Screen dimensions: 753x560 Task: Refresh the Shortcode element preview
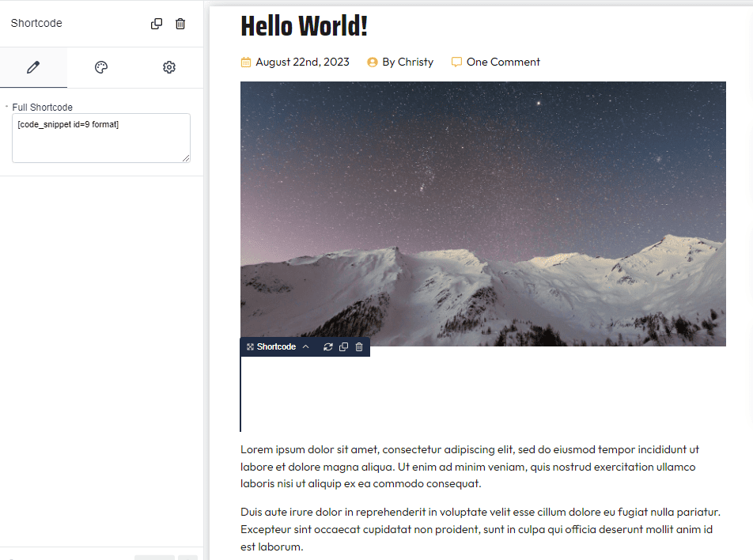pos(328,346)
